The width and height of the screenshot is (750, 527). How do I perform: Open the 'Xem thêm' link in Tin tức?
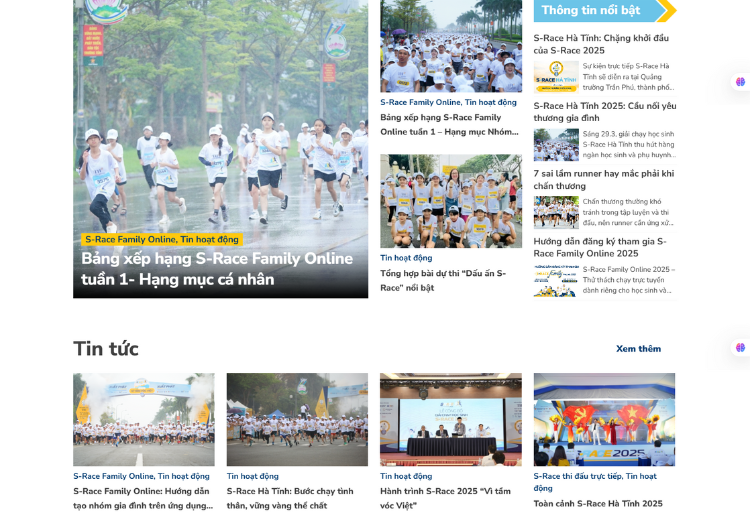[x=638, y=349]
